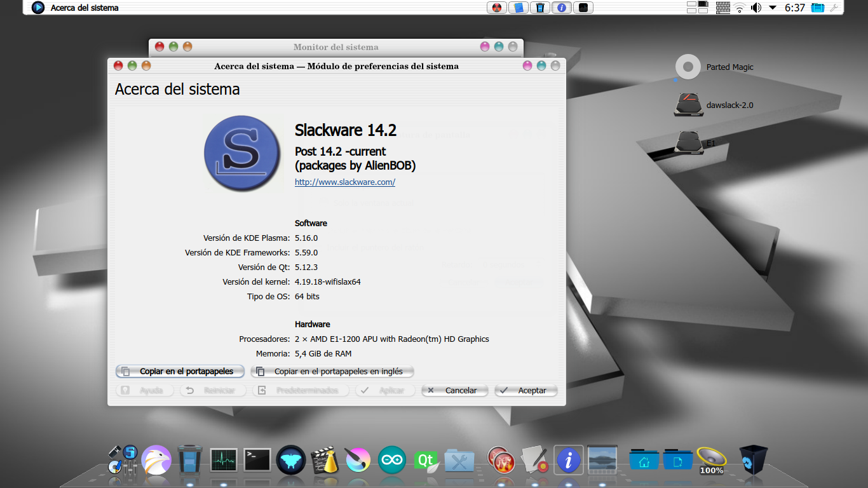868x488 pixels.
Task: Launch the green Qt dock icon
Action: (x=426, y=460)
